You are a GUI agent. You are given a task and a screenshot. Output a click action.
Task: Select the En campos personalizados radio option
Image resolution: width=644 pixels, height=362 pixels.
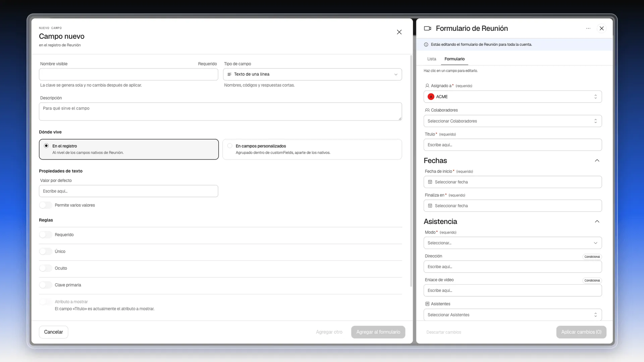pyautogui.click(x=230, y=146)
